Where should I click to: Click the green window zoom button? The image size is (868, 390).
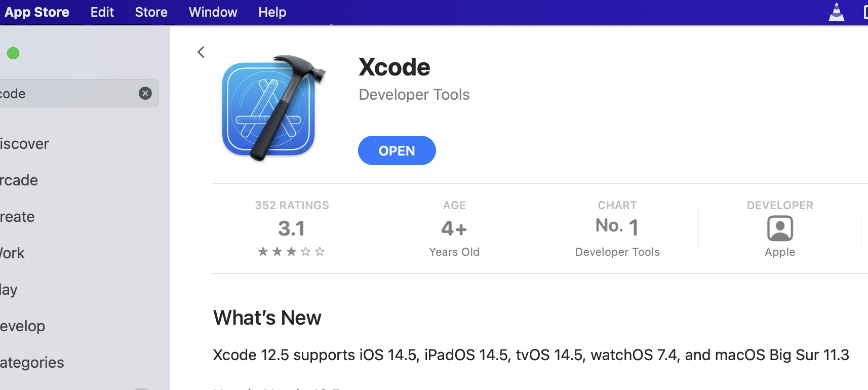pyautogui.click(x=13, y=53)
